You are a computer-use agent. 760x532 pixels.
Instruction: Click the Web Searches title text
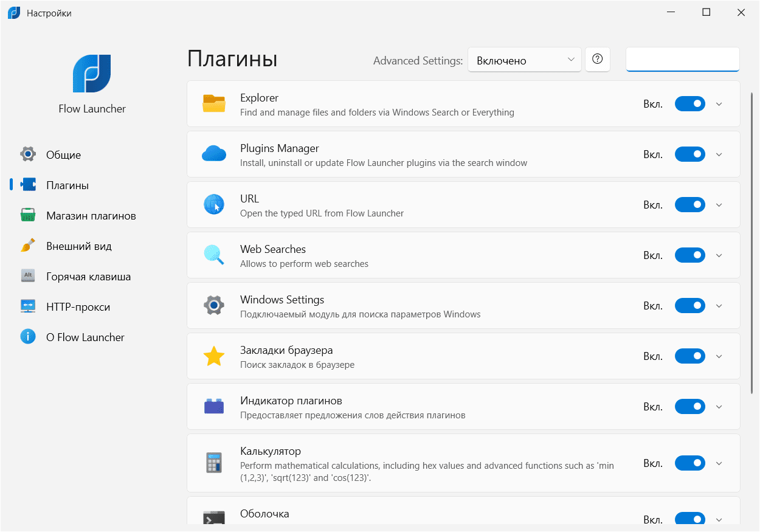[272, 249]
